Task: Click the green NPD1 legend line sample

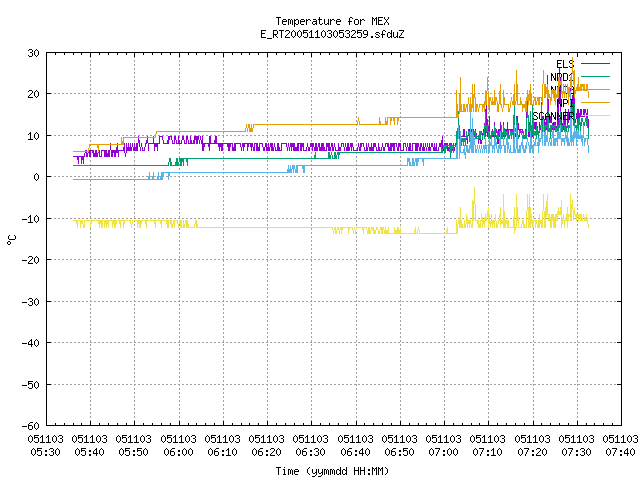Action: (x=595, y=76)
